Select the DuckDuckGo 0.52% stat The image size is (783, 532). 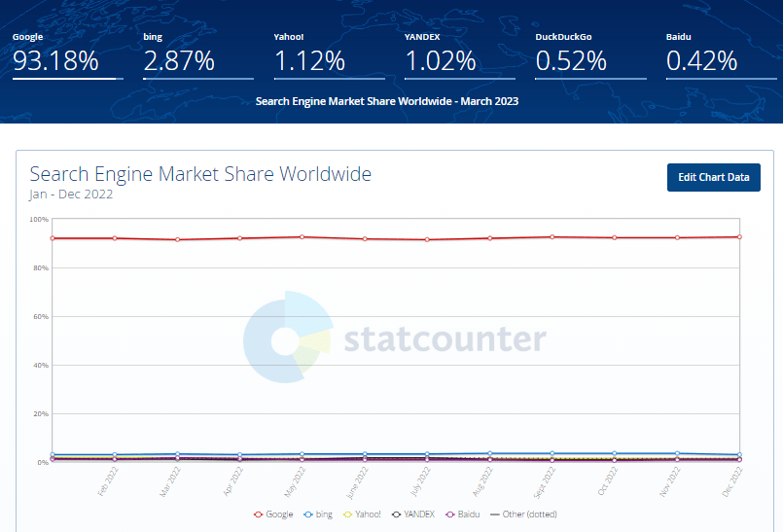click(x=590, y=55)
